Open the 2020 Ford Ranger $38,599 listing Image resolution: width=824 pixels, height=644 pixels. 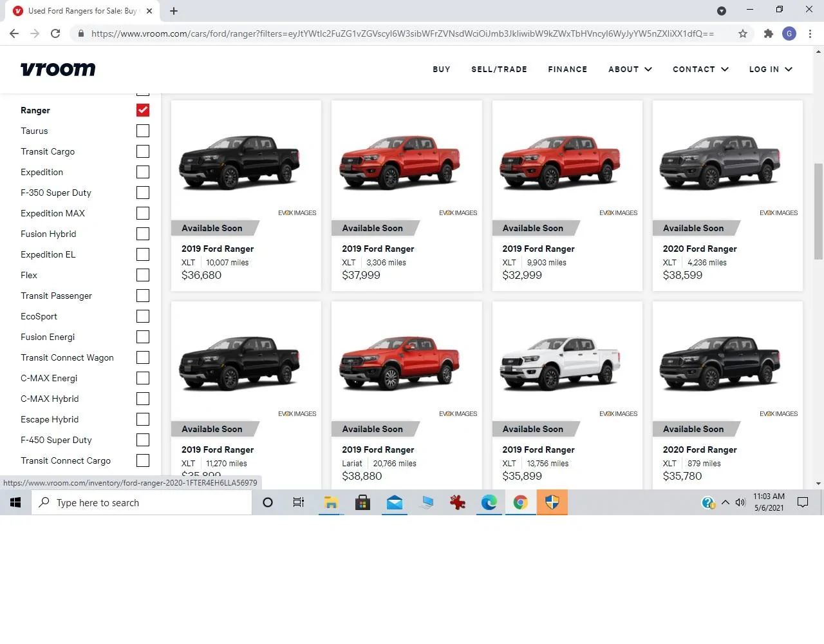click(727, 196)
